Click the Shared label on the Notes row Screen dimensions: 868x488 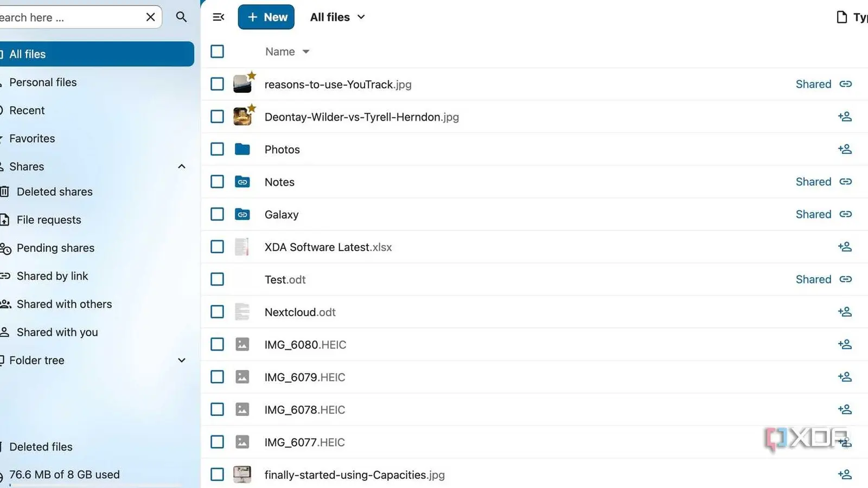pos(813,182)
